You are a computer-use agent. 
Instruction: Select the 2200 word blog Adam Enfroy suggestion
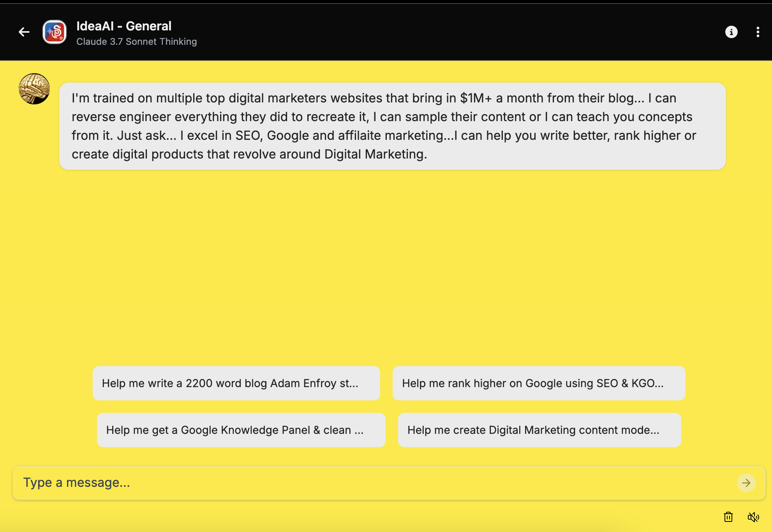tap(236, 383)
